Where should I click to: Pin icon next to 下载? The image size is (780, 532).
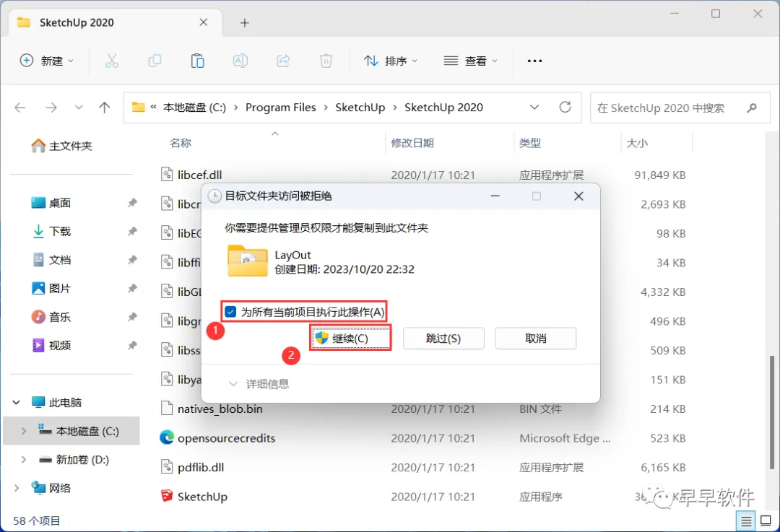(x=132, y=231)
